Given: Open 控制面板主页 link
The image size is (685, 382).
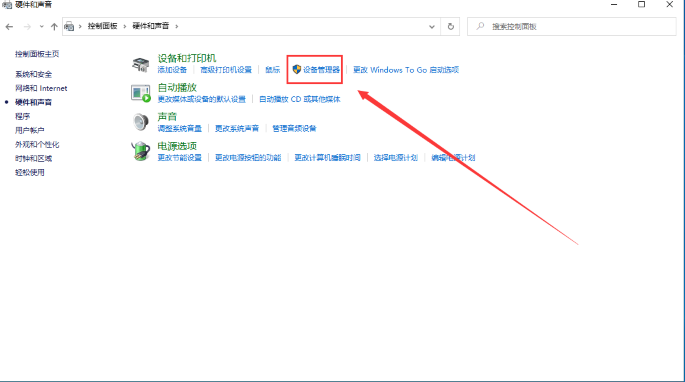Looking at the screenshot, I should (x=37, y=54).
